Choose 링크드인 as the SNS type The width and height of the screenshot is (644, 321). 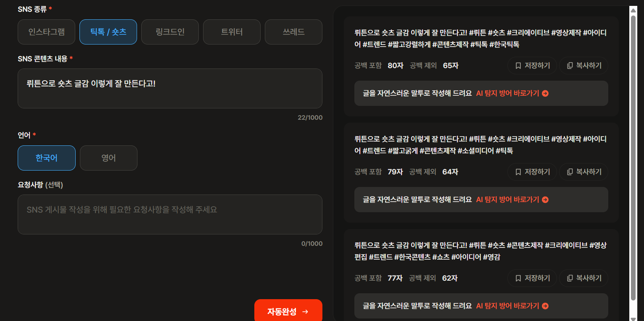pyautogui.click(x=170, y=32)
